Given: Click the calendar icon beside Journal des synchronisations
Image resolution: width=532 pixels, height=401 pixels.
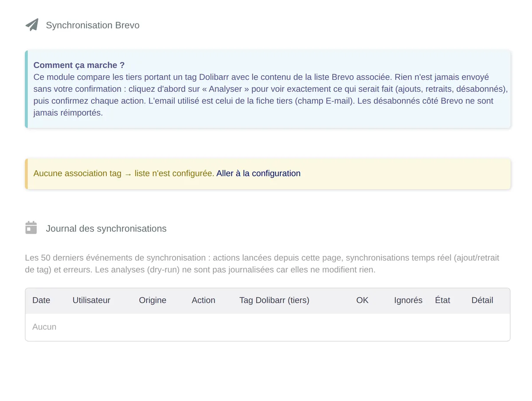Looking at the screenshot, I should [31, 228].
